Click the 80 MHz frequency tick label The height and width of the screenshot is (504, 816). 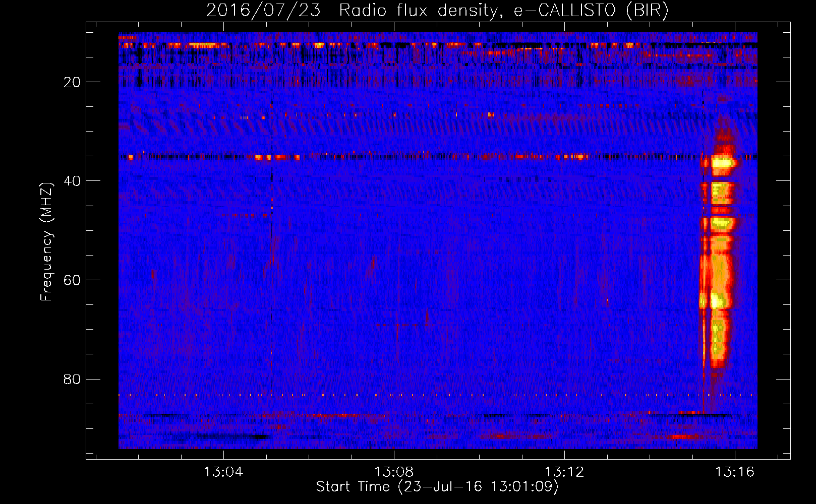coord(72,379)
